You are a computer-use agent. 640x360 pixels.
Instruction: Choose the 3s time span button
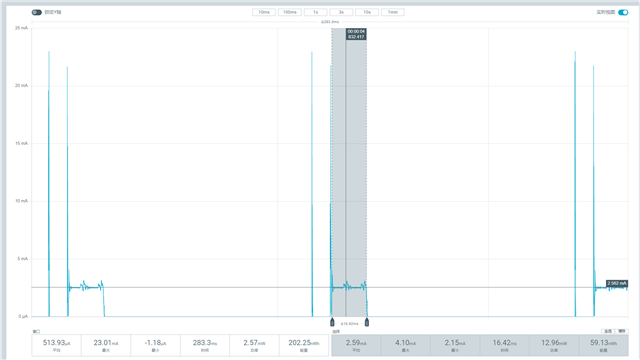coord(341,12)
